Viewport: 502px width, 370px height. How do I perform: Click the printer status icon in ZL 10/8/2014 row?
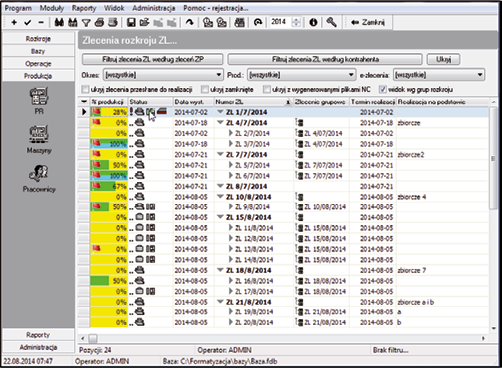pos(140,197)
